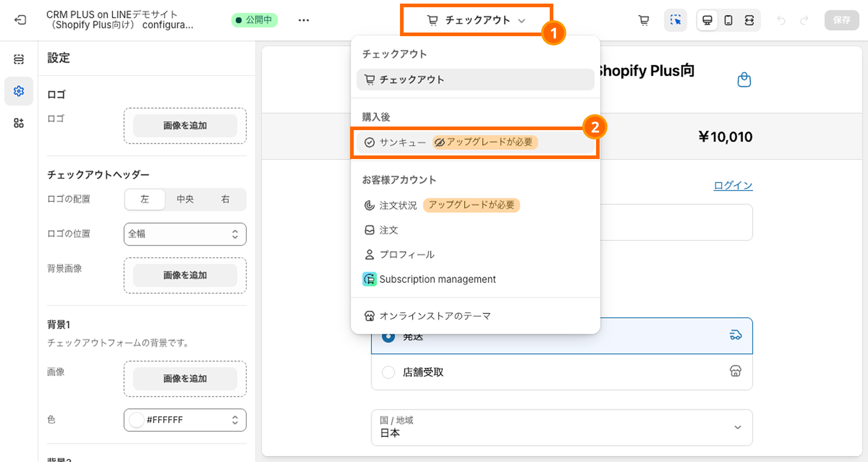
Task: Click the cart preview icon in toolbar
Action: (644, 20)
